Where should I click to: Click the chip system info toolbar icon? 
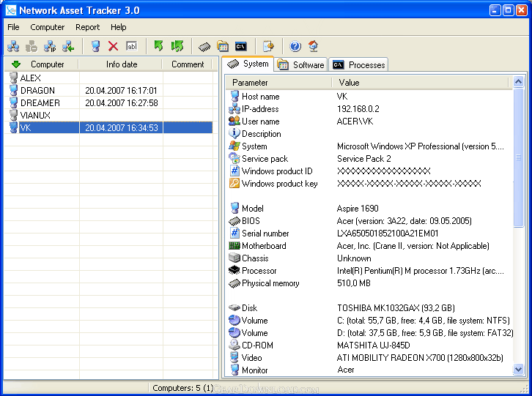pyautogui.click(x=204, y=46)
